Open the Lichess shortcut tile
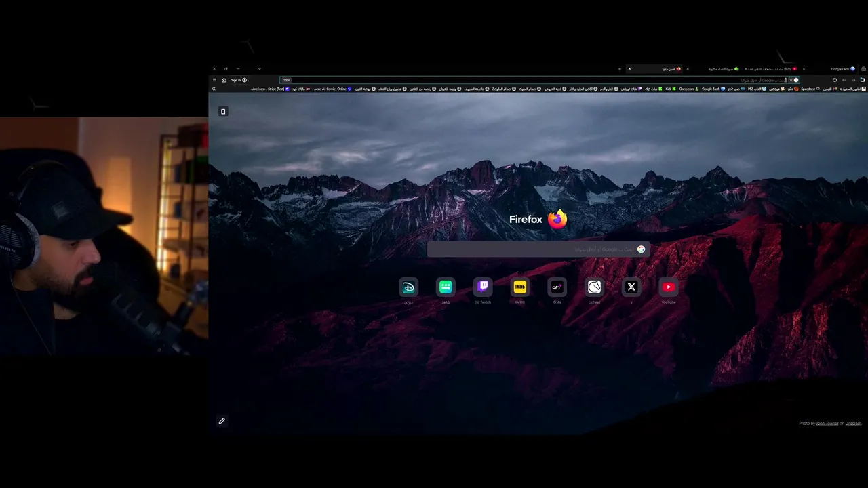The height and width of the screenshot is (488, 868). coord(594,287)
